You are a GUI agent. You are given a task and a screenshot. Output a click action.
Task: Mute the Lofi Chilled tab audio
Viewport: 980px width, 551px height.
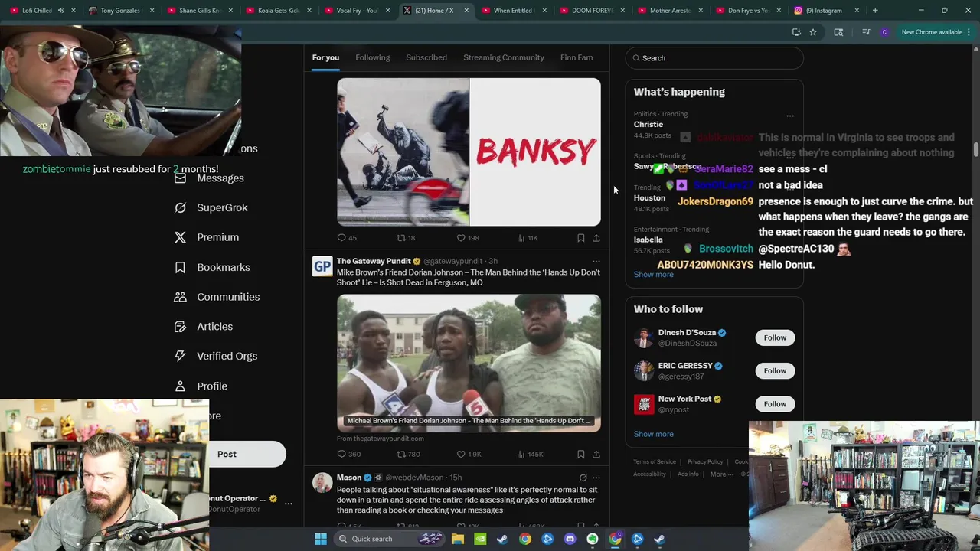click(x=61, y=11)
